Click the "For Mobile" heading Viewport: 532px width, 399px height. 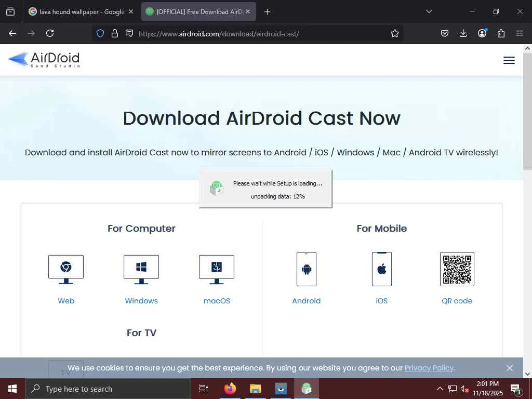[x=382, y=229]
